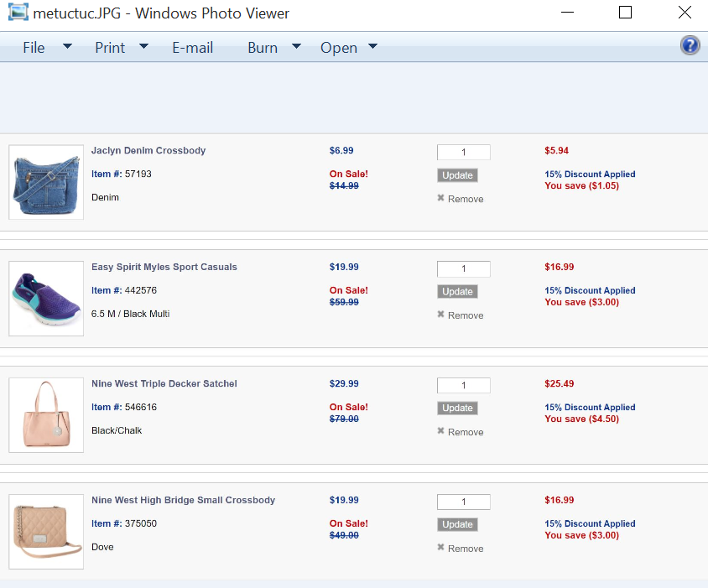Click the quantity field for the Triple Decker Satchel

click(463, 386)
